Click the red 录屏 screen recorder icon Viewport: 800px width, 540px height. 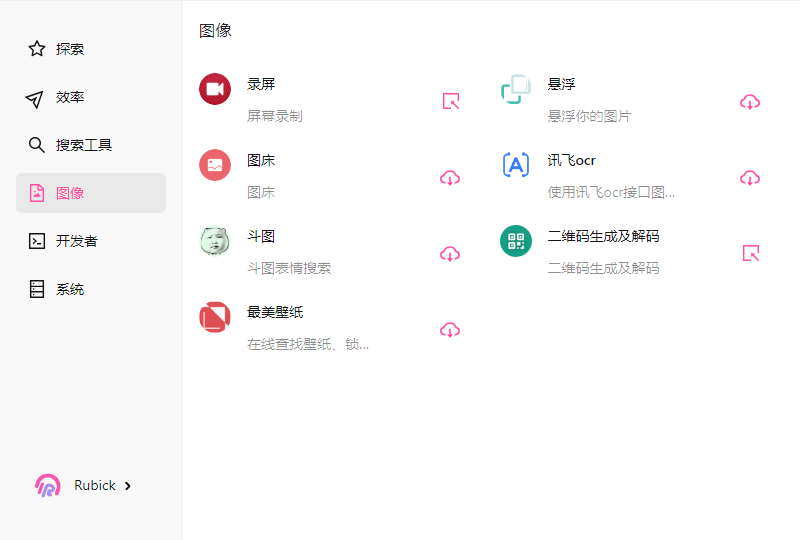click(x=215, y=89)
